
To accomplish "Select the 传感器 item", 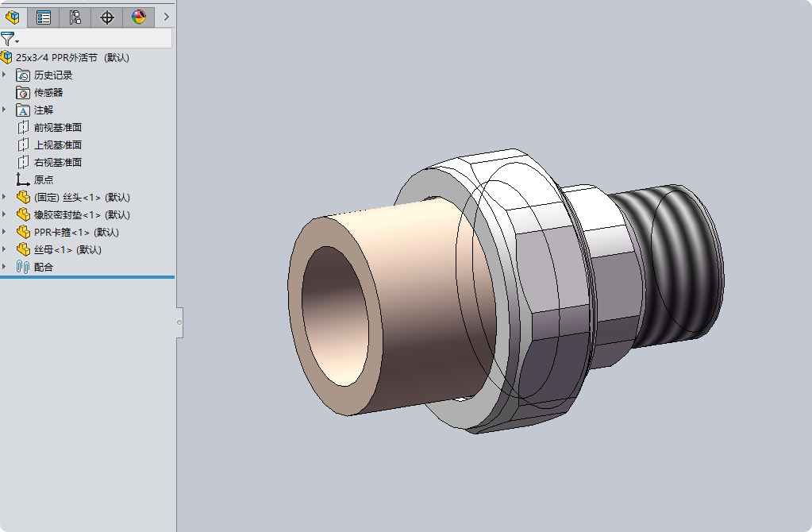I will pos(48,93).
